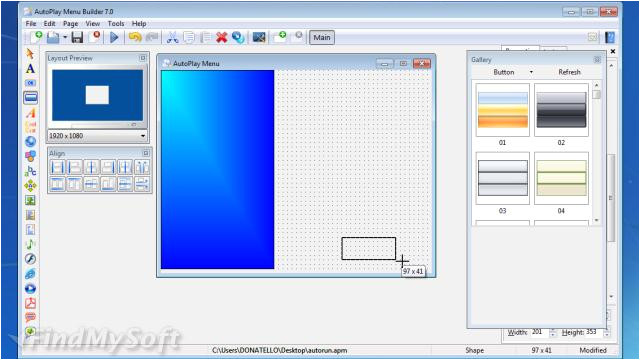Open the Tools menu

[116, 24]
